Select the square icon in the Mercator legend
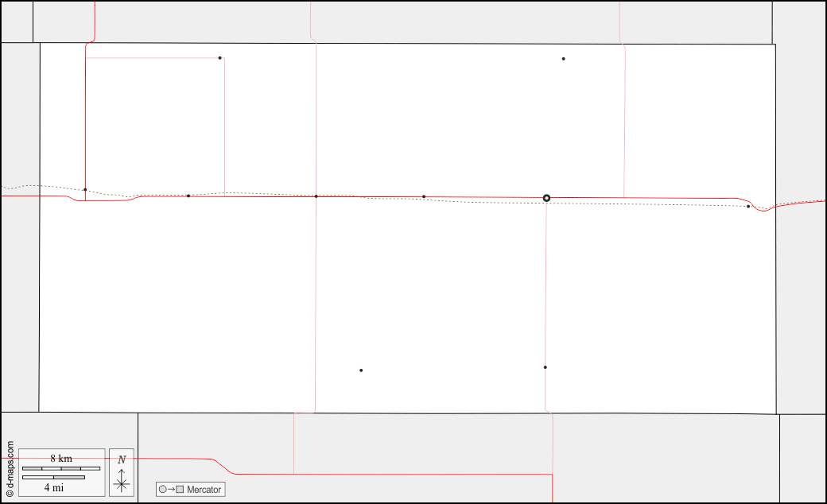This screenshot has height=504, width=827. (180, 489)
